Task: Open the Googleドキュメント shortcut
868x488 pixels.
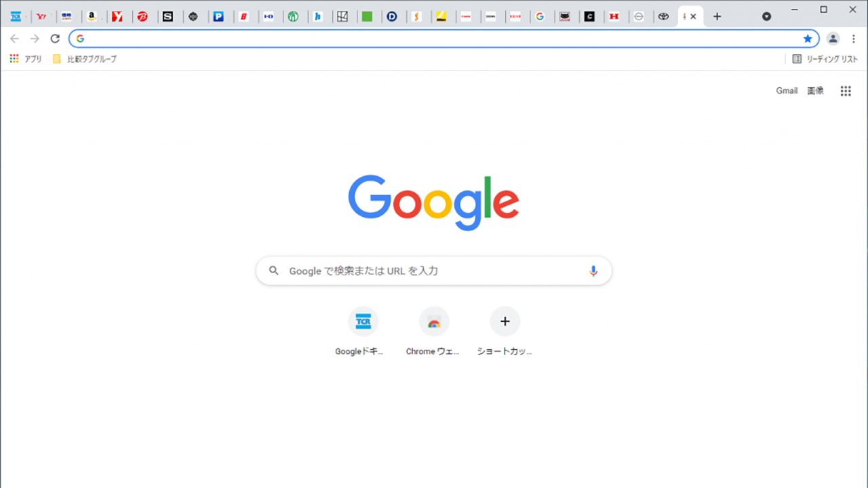Action: pyautogui.click(x=363, y=321)
